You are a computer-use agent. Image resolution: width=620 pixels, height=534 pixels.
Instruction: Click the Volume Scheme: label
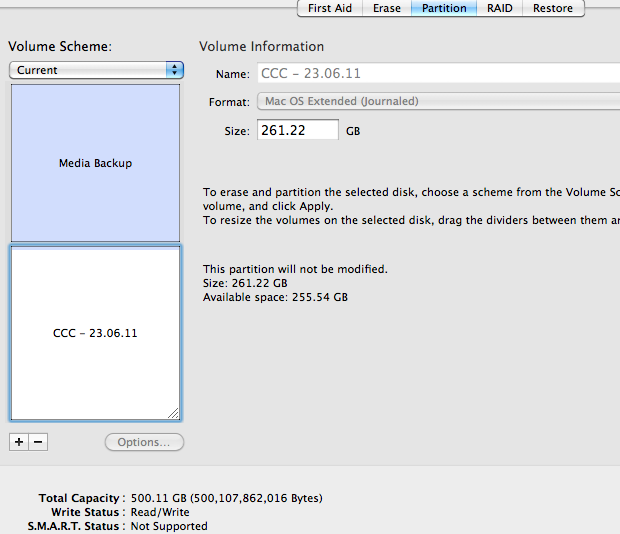pos(60,47)
